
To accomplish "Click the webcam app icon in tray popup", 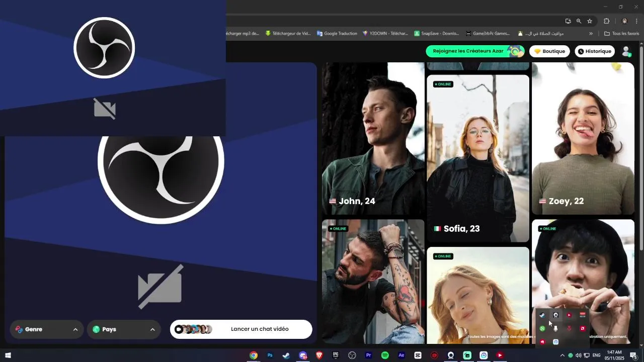I will click(x=556, y=315).
